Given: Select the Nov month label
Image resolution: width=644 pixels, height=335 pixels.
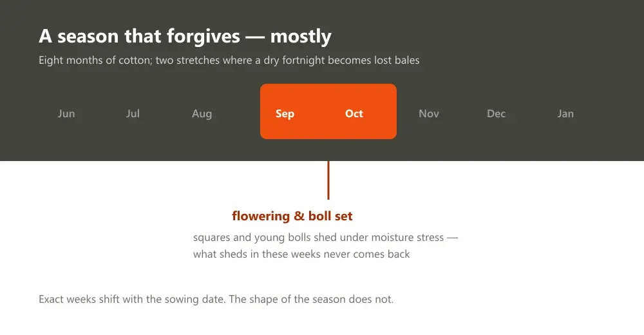Looking at the screenshot, I should 429,113.
